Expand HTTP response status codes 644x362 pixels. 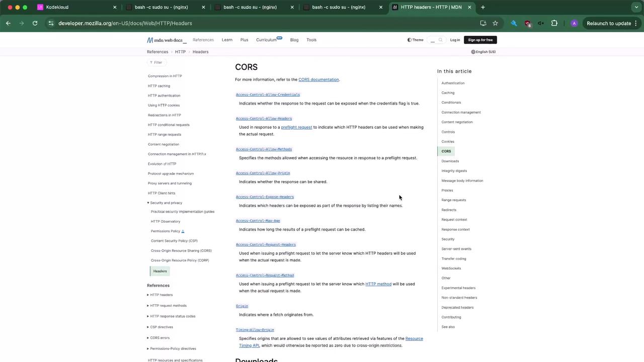point(172,316)
